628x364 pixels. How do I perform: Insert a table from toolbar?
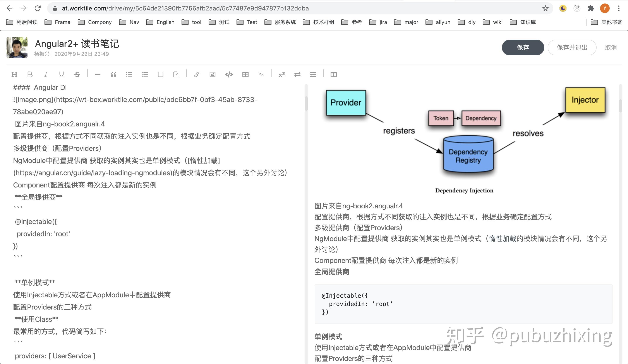point(245,75)
